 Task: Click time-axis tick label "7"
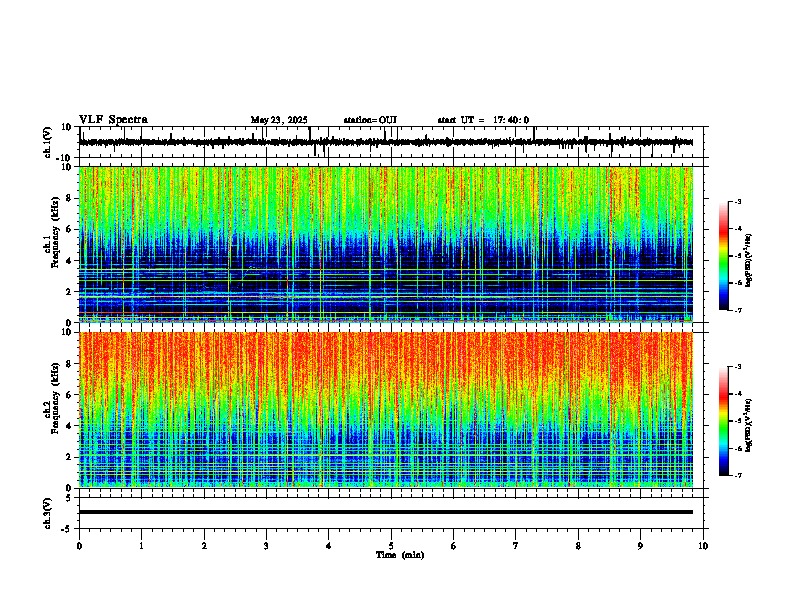point(516,546)
